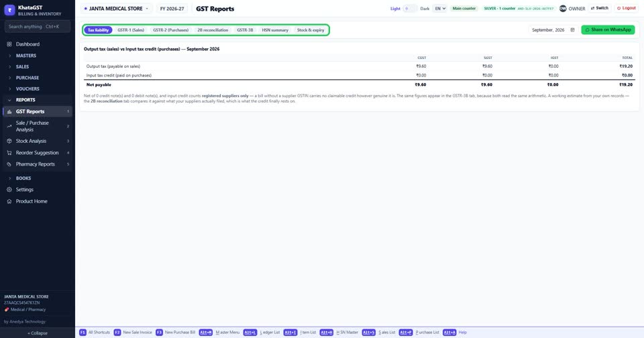Click the Net payable row label
Screen dimensions: 644x338
tap(99, 84)
